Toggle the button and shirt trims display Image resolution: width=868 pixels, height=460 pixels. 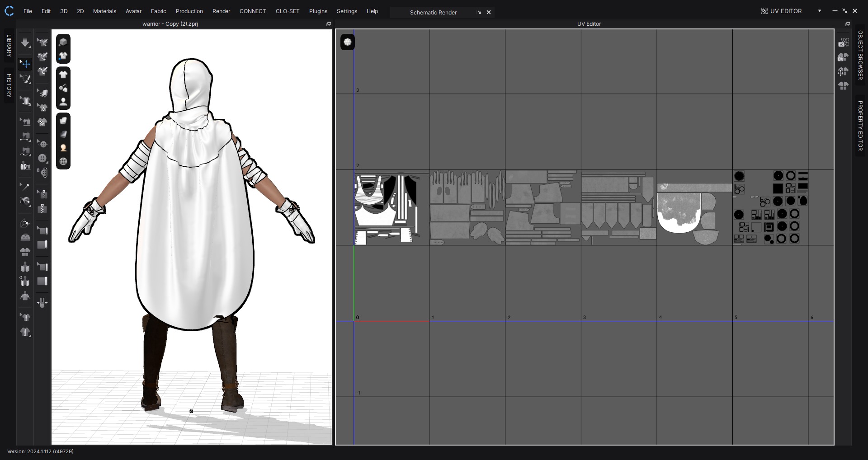[63, 88]
